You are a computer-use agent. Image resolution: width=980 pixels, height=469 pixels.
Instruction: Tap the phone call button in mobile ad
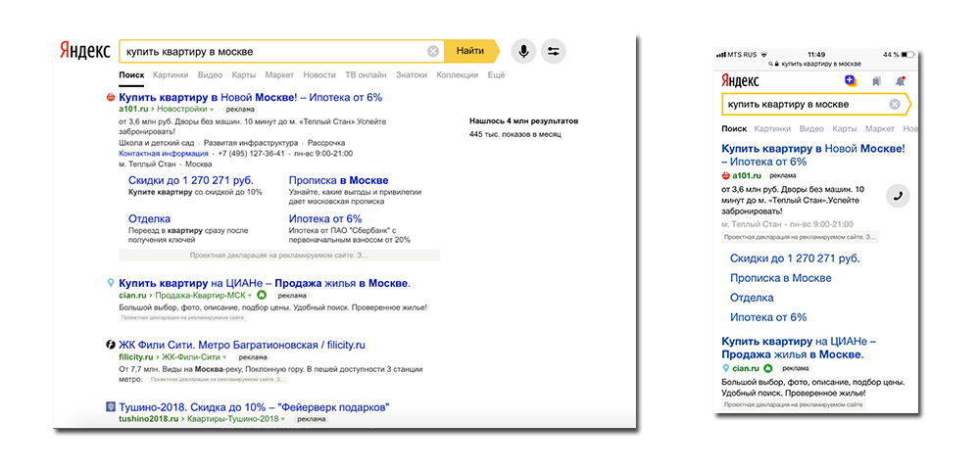pos(898,196)
